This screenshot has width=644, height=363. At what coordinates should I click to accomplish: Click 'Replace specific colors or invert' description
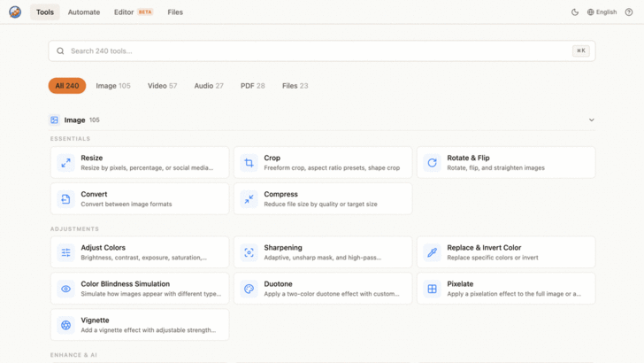pos(493,258)
